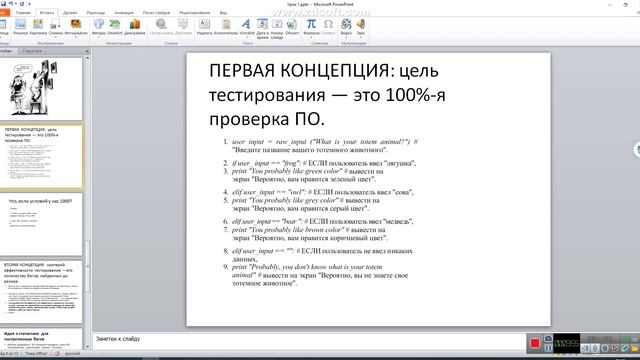Select the "ПЕРВАЯ КОНЦЕПЦИЯ" slide thumbnail

pyautogui.click(x=41, y=158)
